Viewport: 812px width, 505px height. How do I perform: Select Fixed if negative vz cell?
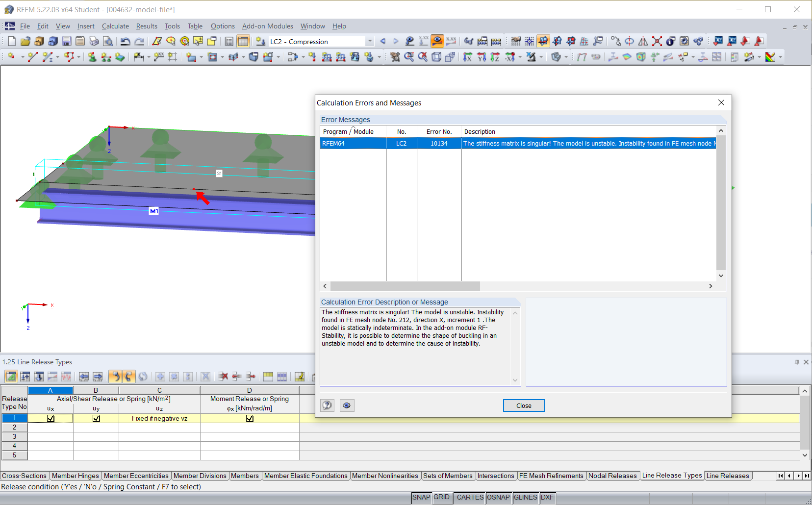coord(159,418)
